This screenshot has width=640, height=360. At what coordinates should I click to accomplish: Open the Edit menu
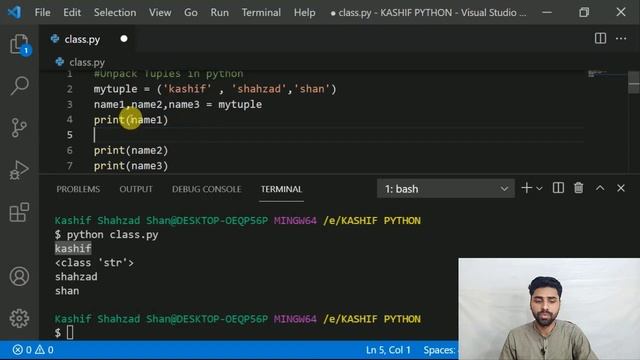(x=72, y=13)
